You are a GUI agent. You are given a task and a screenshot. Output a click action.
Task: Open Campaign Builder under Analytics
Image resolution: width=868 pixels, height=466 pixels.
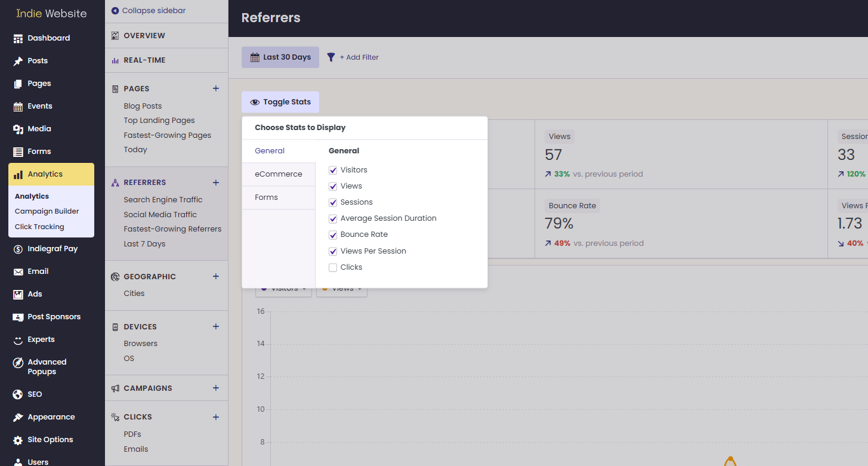[47, 211]
